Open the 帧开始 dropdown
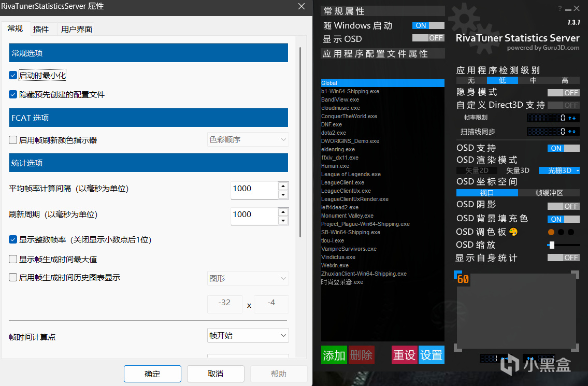The height and width of the screenshot is (386, 588). (x=248, y=335)
